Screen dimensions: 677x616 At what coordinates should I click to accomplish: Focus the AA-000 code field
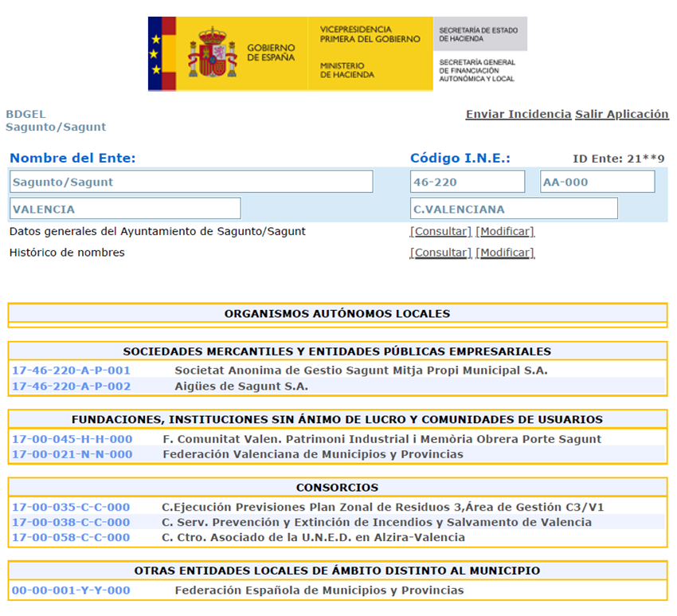coord(597,182)
